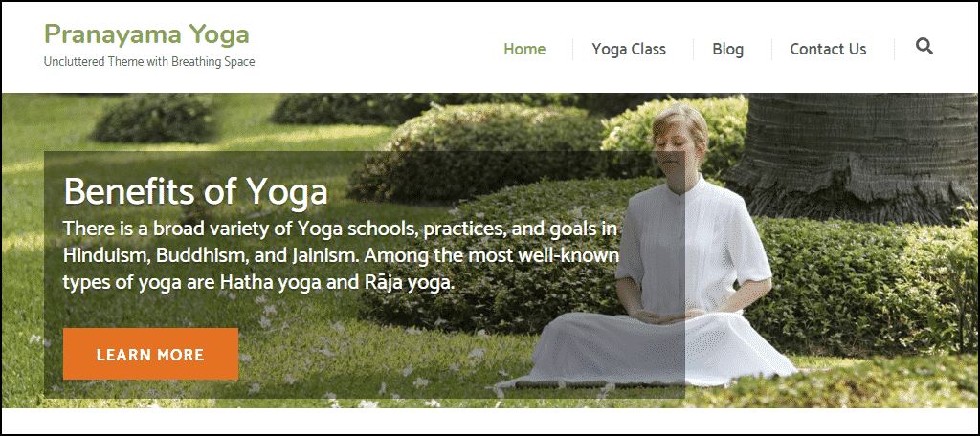Image resolution: width=980 pixels, height=436 pixels.
Task: Click the palm tree trunk in banner
Action: (857, 156)
